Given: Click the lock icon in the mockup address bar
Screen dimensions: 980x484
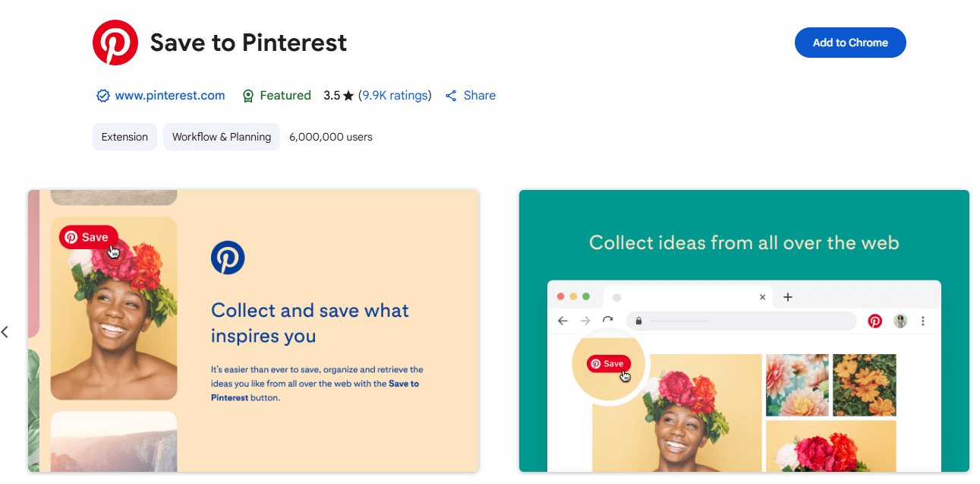Looking at the screenshot, I should click(638, 321).
